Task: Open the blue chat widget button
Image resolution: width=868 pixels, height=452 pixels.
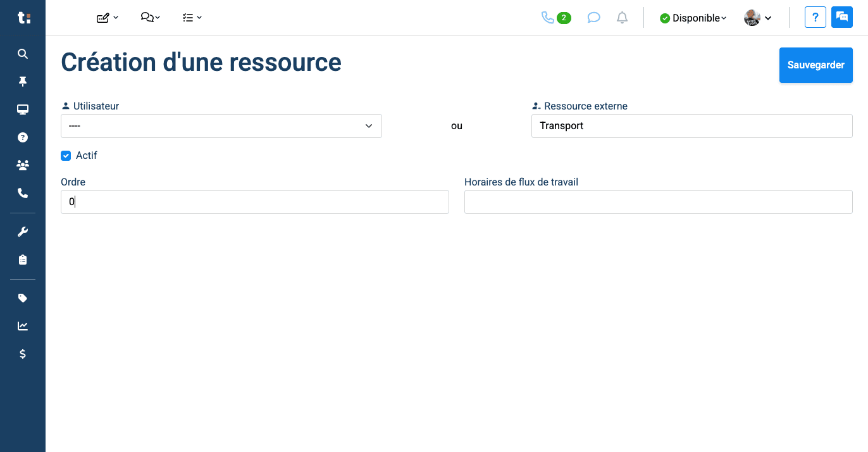Action: (842, 17)
